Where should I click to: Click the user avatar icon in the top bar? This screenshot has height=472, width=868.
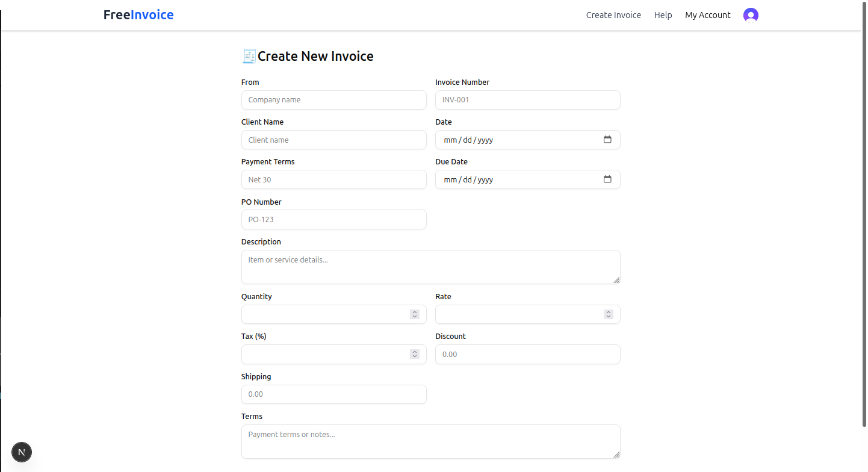[x=751, y=14]
